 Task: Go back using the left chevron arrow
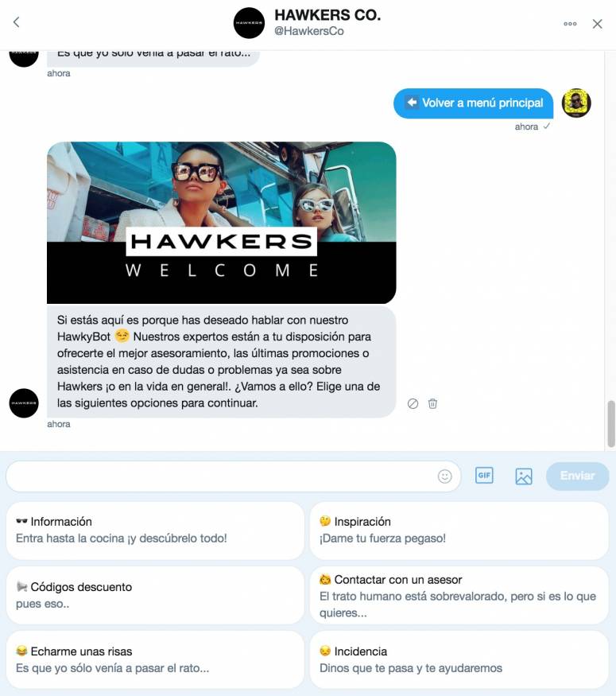17,22
